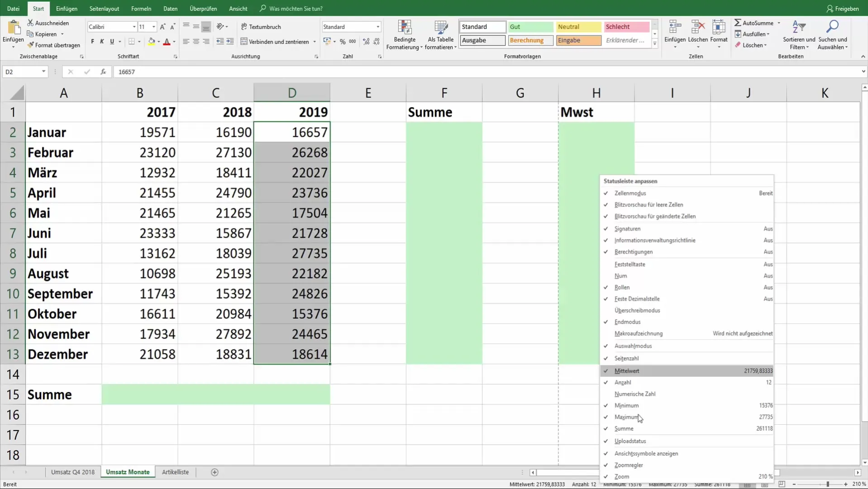The width and height of the screenshot is (868, 489).
Task: Click the font color A icon
Action: (167, 42)
